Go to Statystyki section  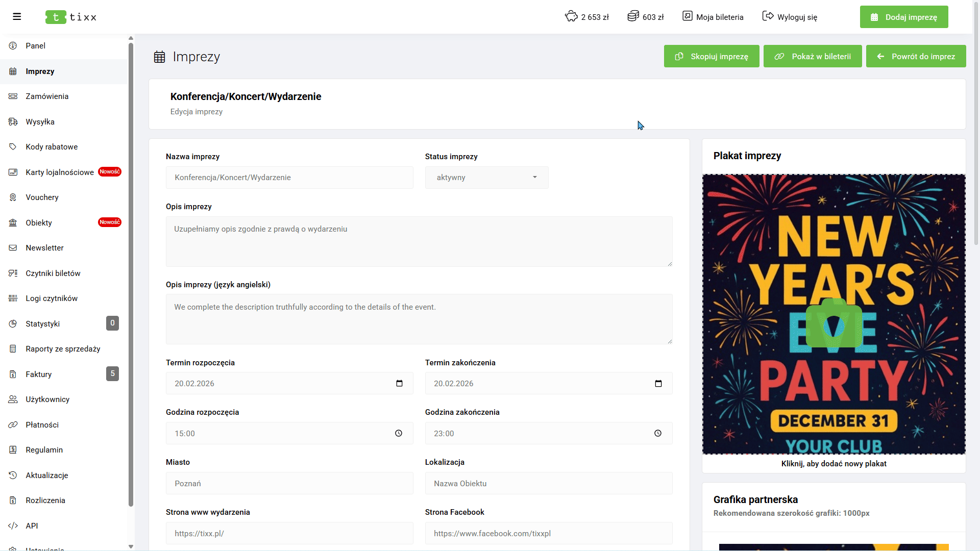pyautogui.click(x=43, y=324)
